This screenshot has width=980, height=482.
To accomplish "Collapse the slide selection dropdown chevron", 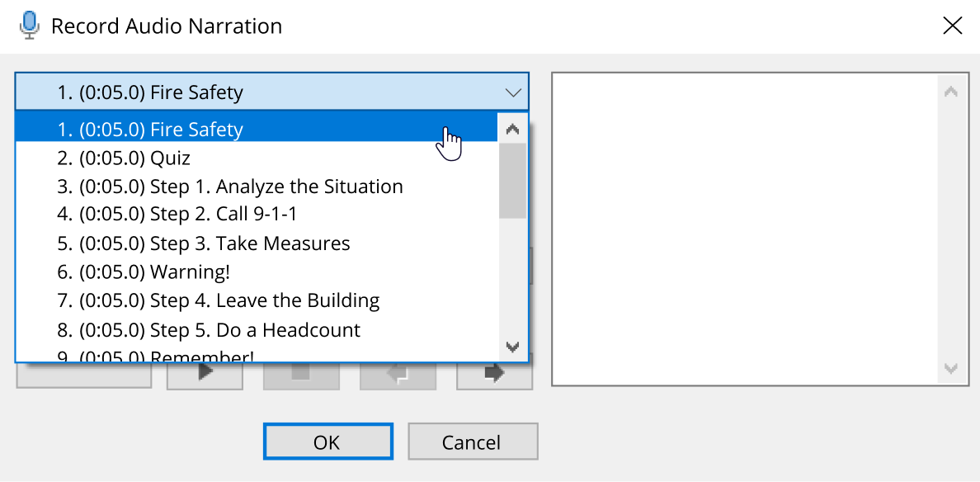I will click(513, 92).
